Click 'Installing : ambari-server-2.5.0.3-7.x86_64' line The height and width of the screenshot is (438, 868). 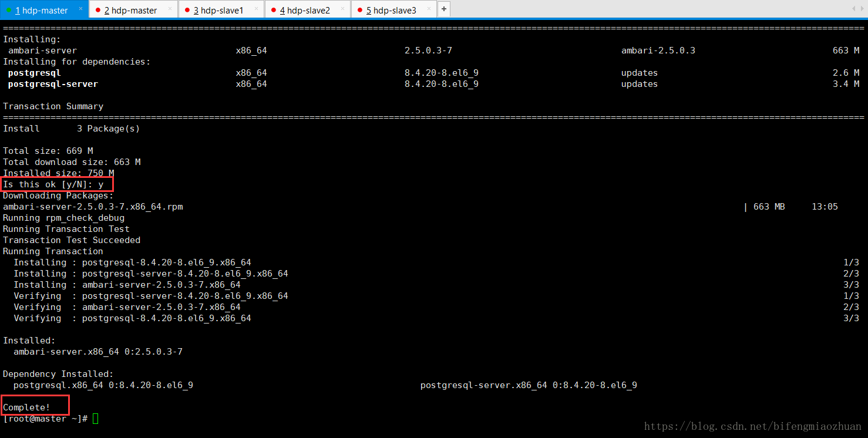127,285
